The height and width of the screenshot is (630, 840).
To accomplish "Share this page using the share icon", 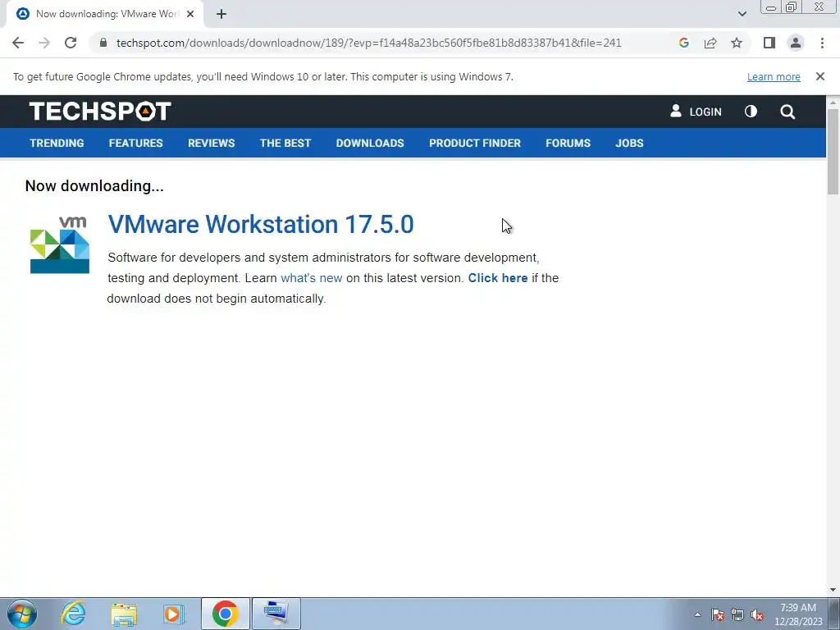I will [710, 43].
